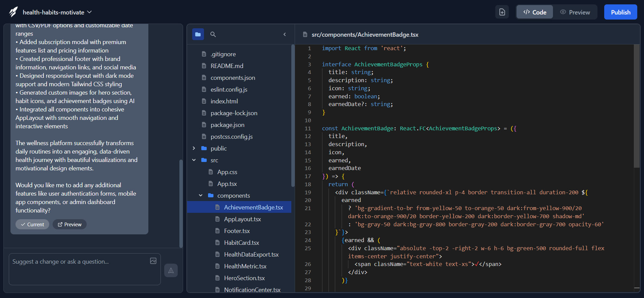Click the file icon beside README.md
The width and height of the screenshot is (644, 298).
pyautogui.click(x=204, y=66)
